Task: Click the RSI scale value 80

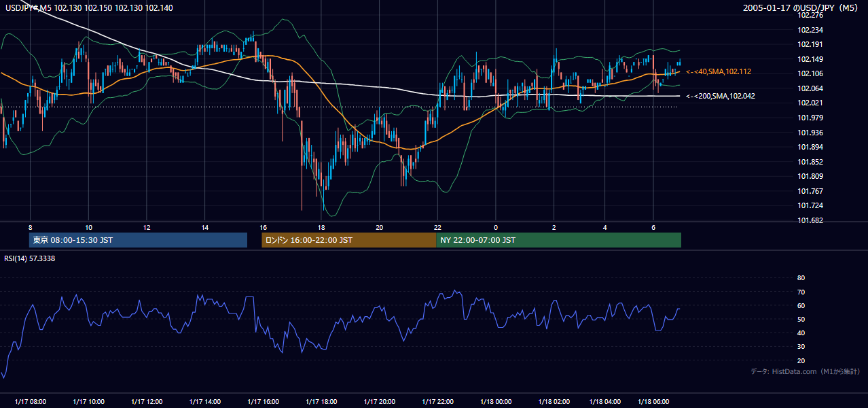Action: pos(801,278)
